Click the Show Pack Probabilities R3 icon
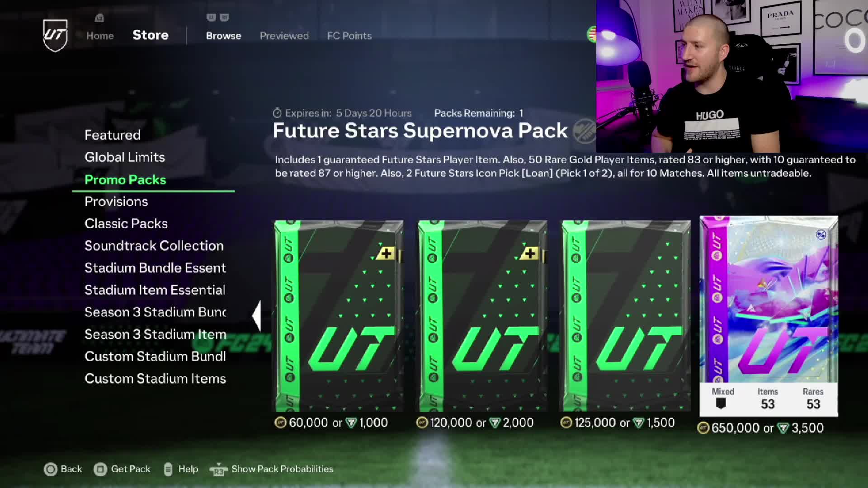This screenshot has height=488, width=868. 218,470
